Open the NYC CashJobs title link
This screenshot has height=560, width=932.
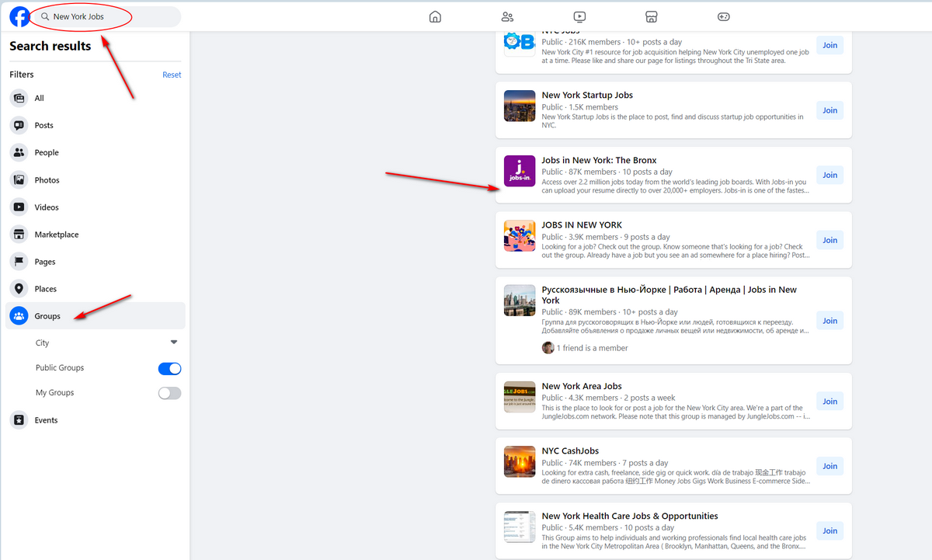[x=570, y=451]
